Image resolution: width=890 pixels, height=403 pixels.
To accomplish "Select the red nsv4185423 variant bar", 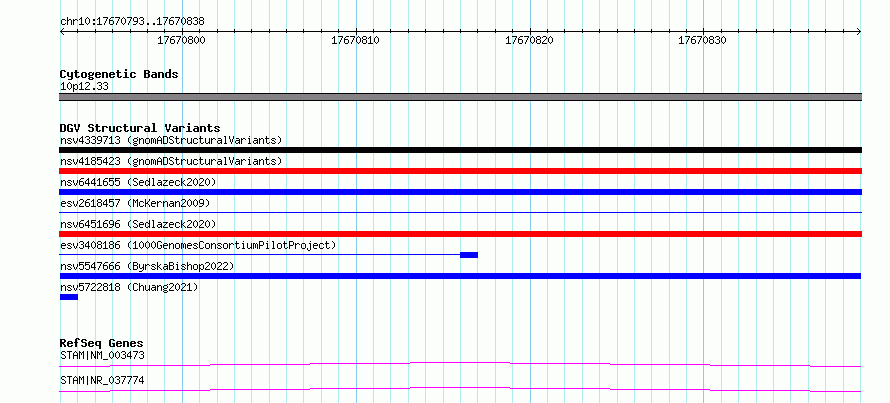I will pos(460,171).
